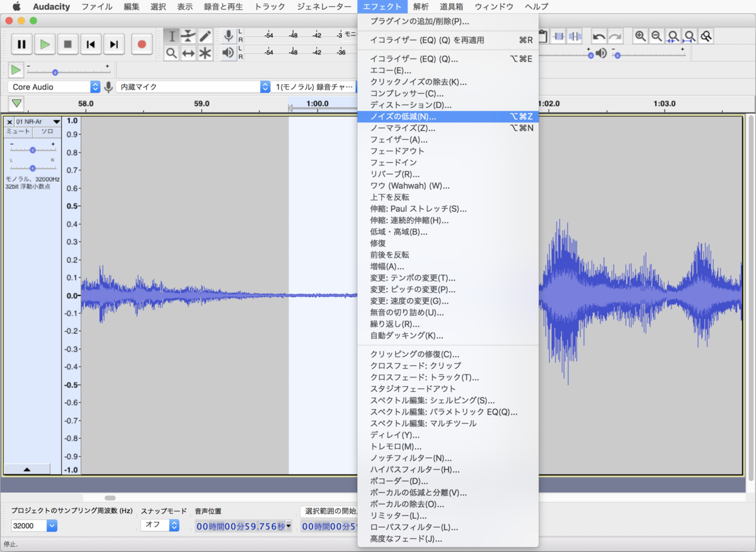
Task: Select the Time Shift arrows tool
Action: (188, 53)
